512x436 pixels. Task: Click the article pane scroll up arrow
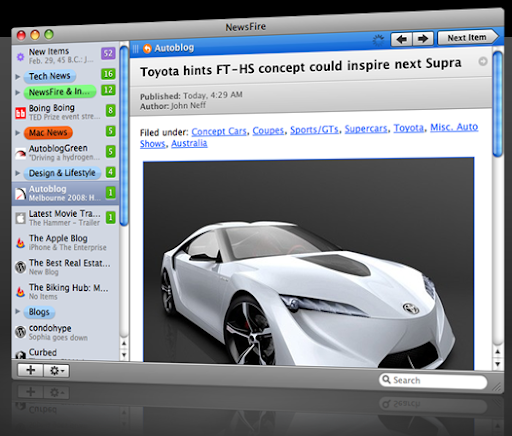pos(498,351)
